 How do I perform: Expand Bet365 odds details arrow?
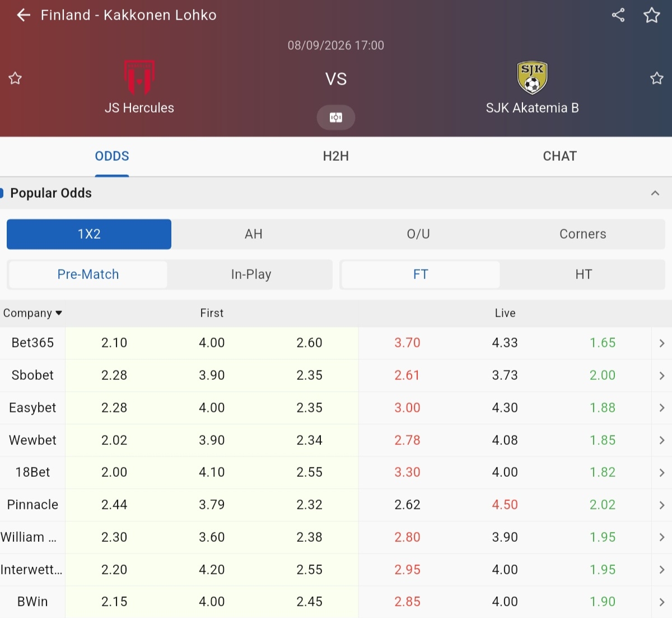(x=662, y=343)
